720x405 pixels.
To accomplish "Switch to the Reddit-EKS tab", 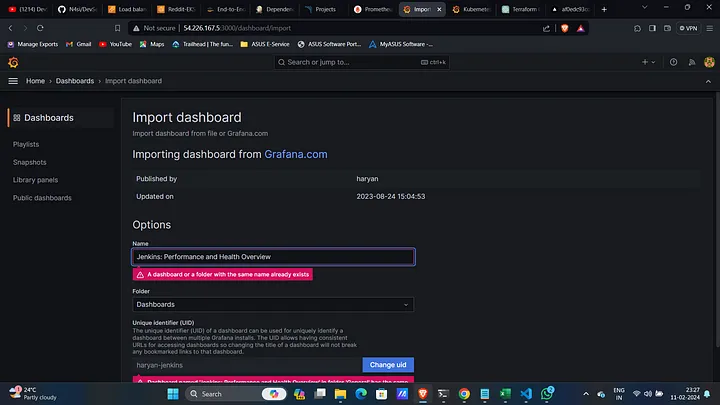I will [177, 9].
